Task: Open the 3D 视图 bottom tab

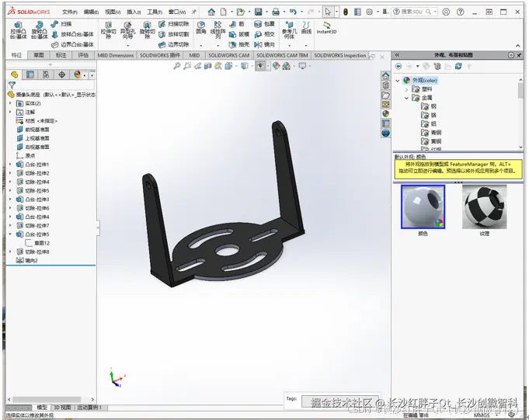Action: (62, 408)
